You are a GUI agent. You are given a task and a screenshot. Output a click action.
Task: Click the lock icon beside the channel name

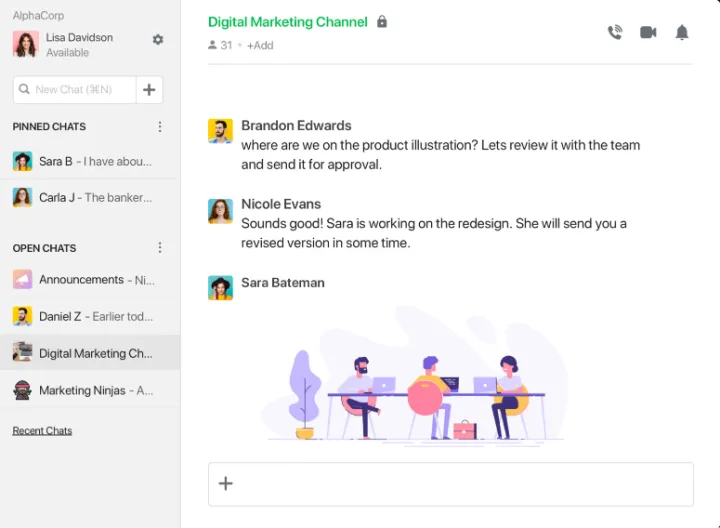coord(382,22)
